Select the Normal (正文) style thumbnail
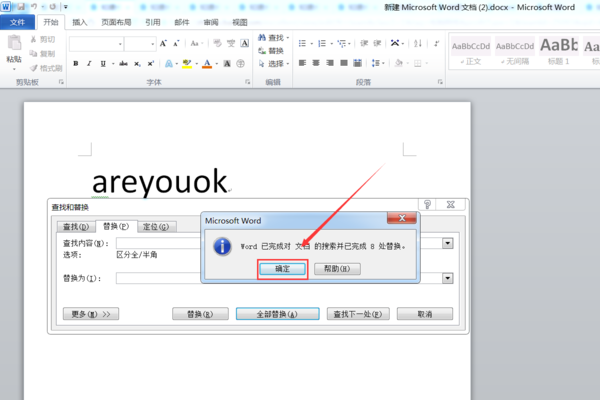This screenshot has width=600, height=400. pyautogui.click(x=471, y=51)
